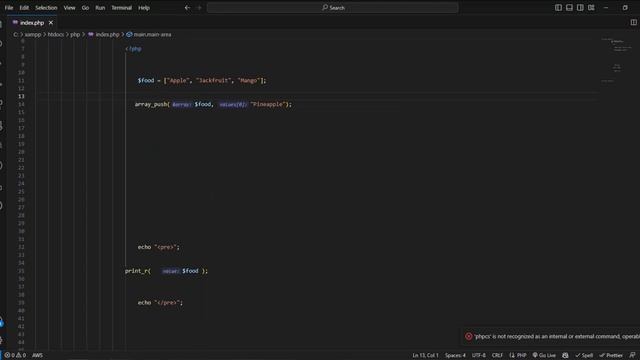Click the Copilot icon in the status bar
This screenshot has width=640, height=360.
tap(565, 355)
